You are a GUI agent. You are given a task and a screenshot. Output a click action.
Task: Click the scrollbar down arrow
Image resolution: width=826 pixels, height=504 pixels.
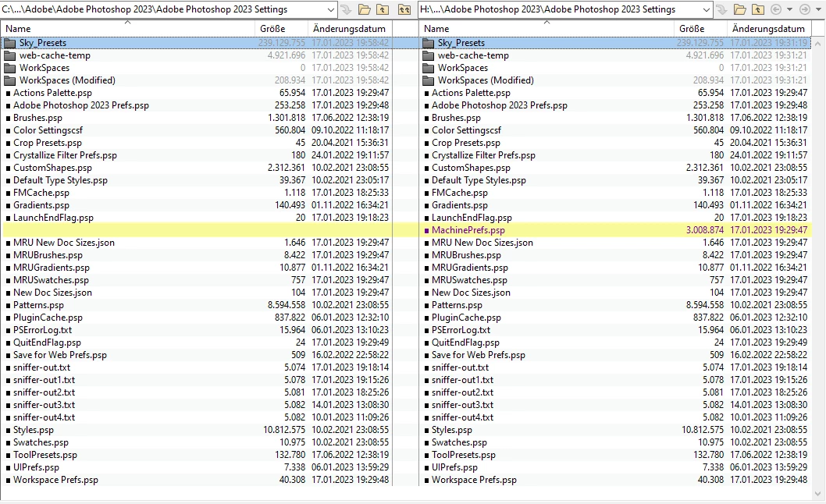click(818, 493)
